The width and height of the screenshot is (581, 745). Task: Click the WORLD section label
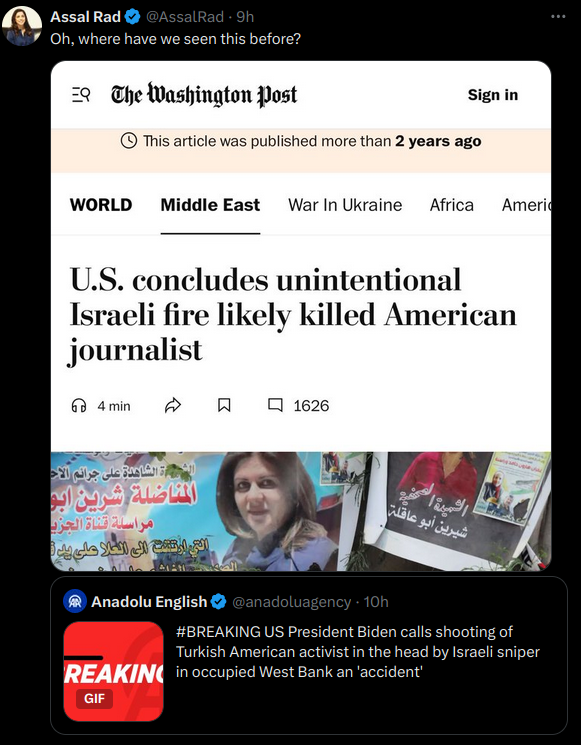tap(101, 205)
